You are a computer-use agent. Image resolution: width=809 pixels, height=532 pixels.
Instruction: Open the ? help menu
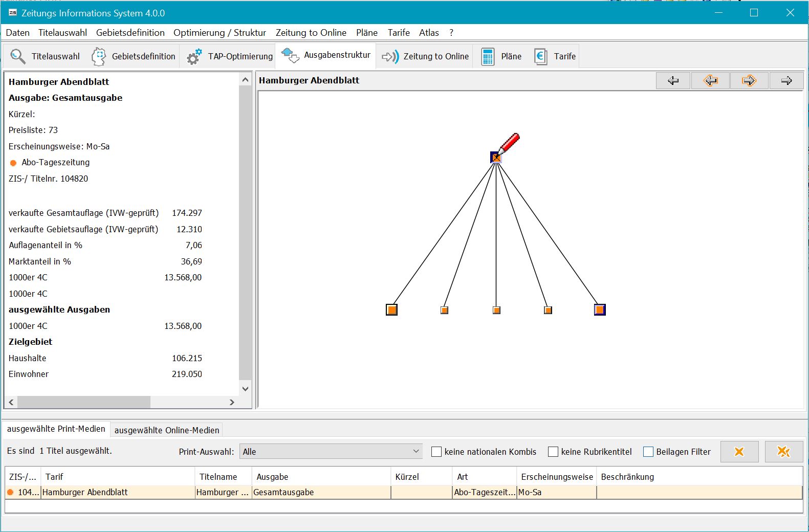pos(451,33)
